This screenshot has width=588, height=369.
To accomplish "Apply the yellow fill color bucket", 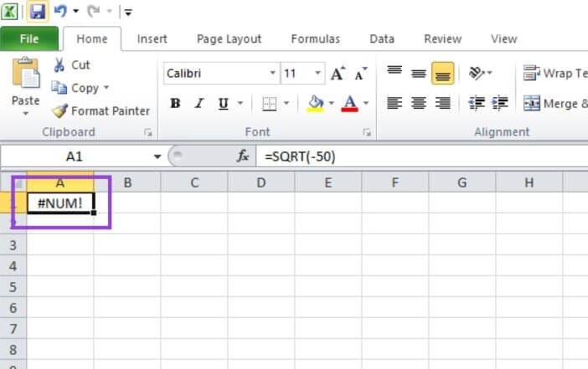I will point(316,104).
